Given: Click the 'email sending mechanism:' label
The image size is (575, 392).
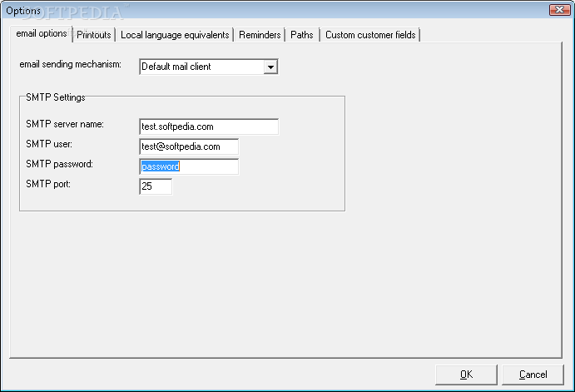Looking at the screenshot, I should coord(70,64).
